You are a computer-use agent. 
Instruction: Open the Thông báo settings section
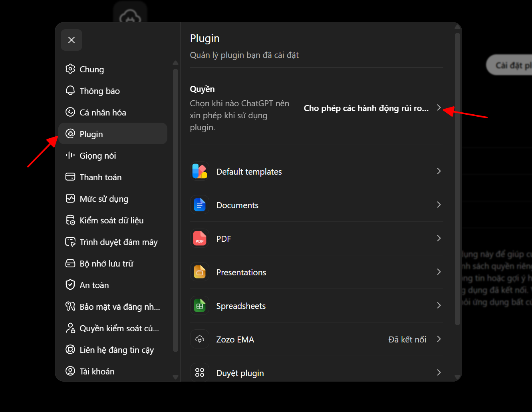tap(113, 91)
